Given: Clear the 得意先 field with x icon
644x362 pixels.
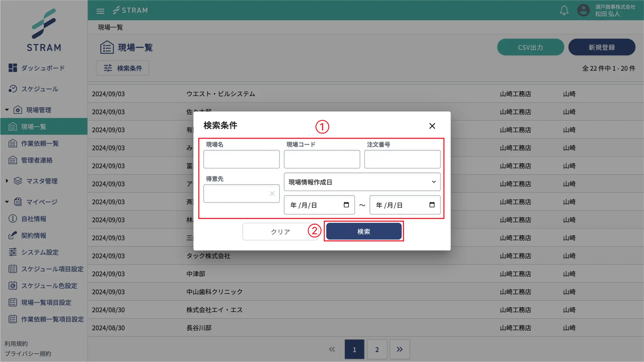Looking at the screenshot, I should pos(272,193).
